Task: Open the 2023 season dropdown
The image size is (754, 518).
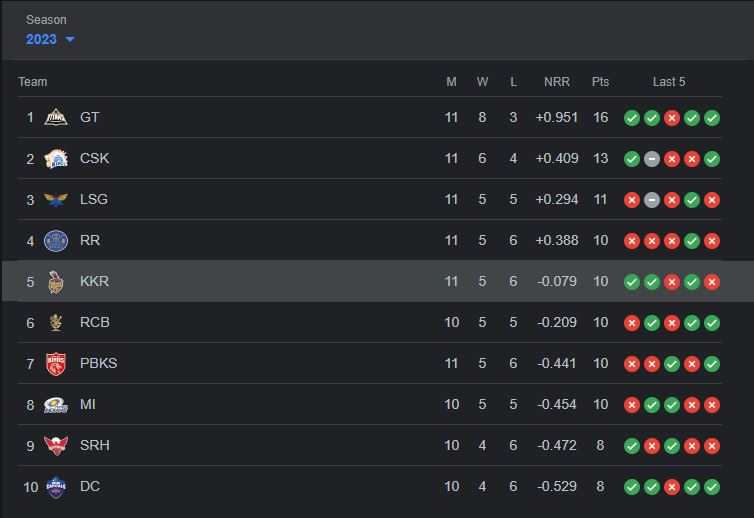Action: point(42,39)
